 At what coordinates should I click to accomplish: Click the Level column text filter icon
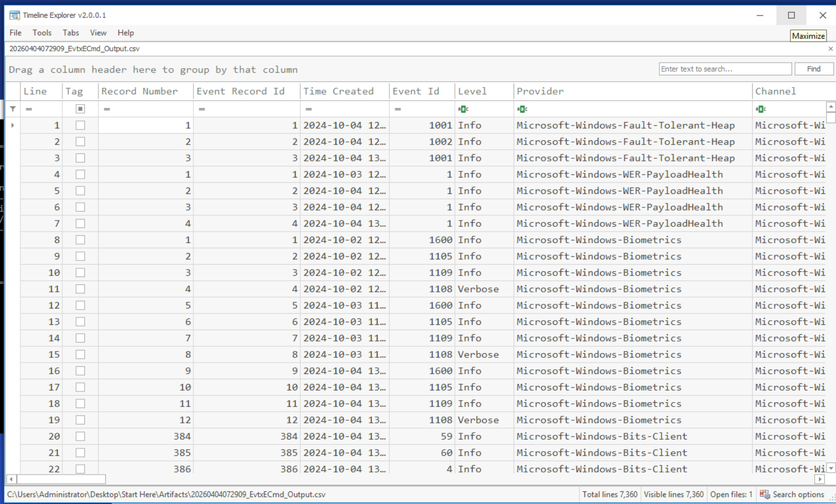[x=463, y=109]
